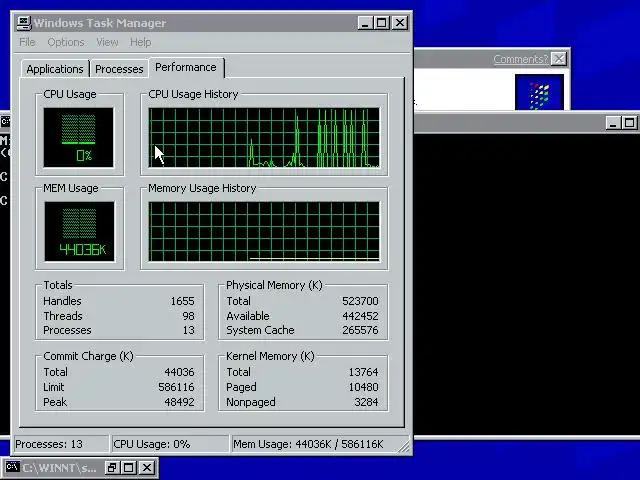Click status bar Mem Usage: 44036K / 586116K
Screen dimensions: 640x480
tap(313, 444)
